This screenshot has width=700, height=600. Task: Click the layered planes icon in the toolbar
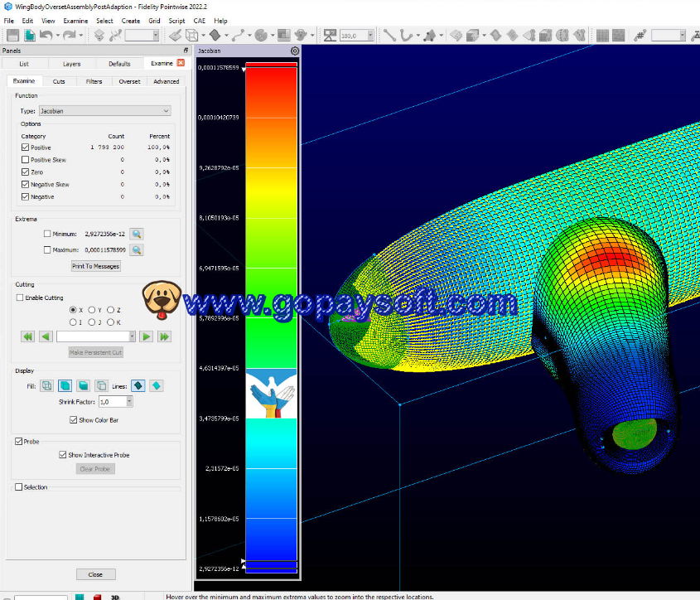coord(99,35)
